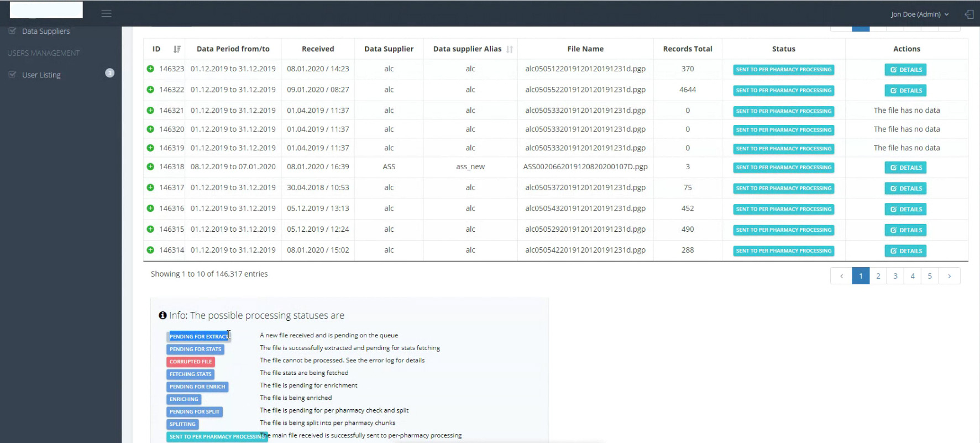
Task: Click the Corrupted File legend badge
Action: coord(191,362)
